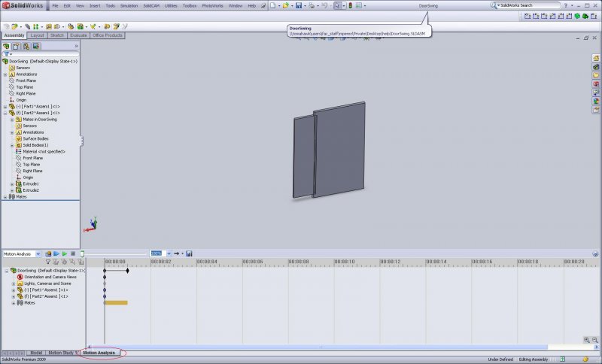The height and width of the screenshot is (364, 602).
Task: Click the Insert Components toolbar icon
Action: coord(14,26)
